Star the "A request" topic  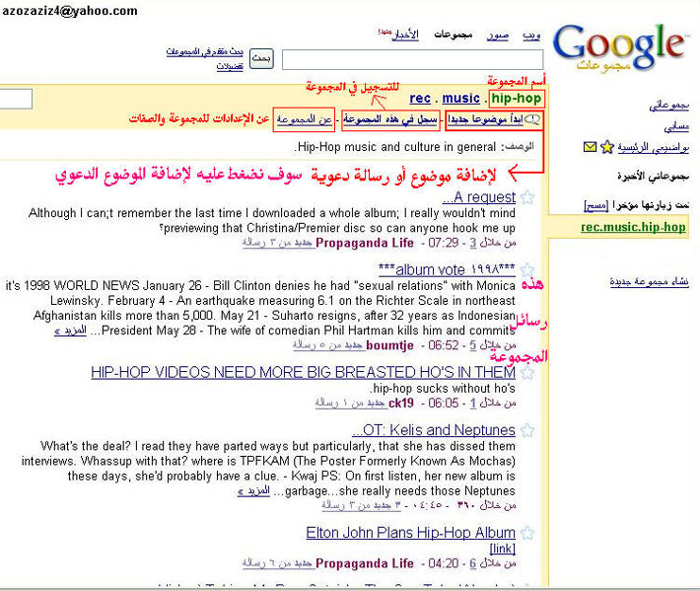click(x=527, y=197)
